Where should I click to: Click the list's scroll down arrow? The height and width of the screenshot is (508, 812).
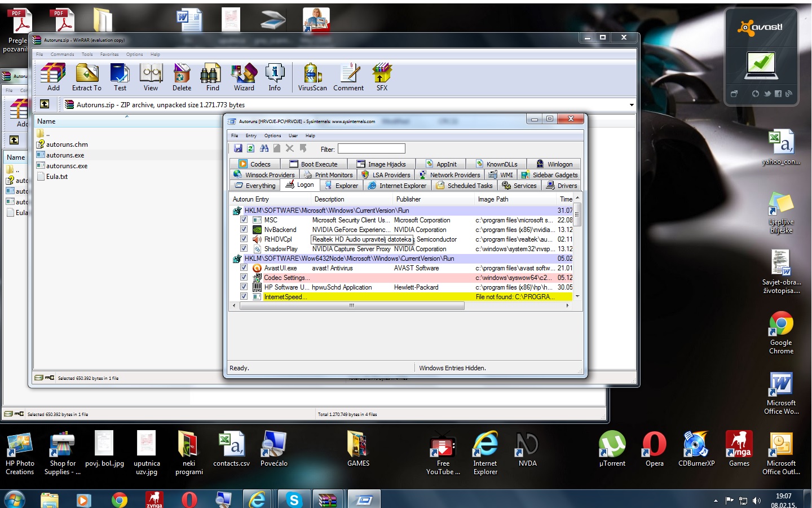click(x=577, y=296)
